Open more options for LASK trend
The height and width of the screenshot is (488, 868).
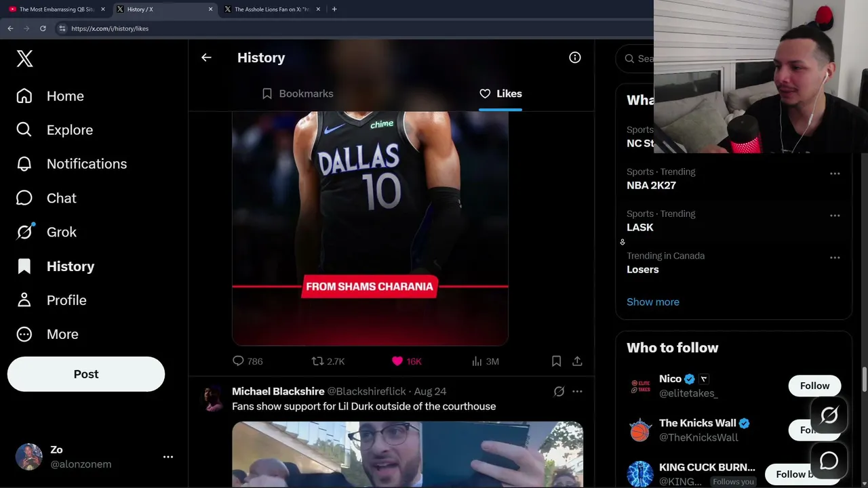tap(835, 216)
